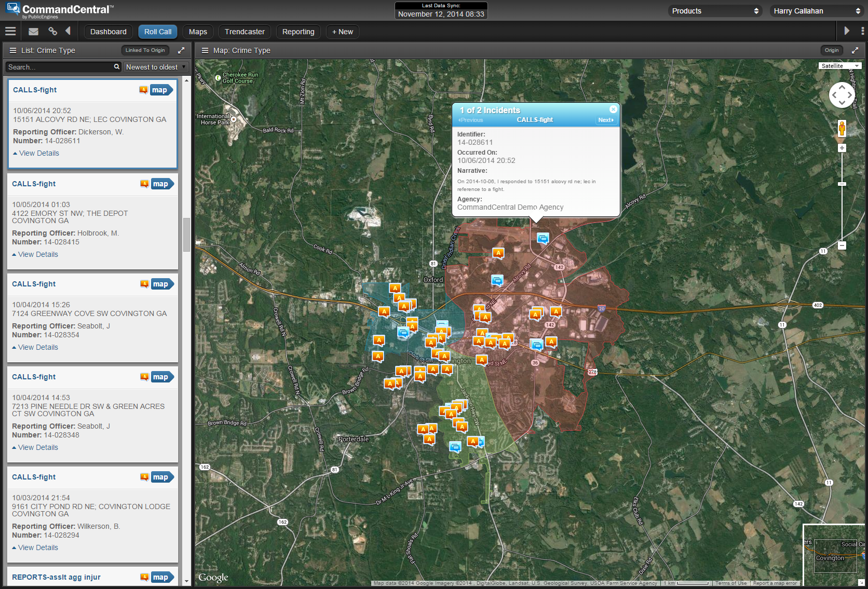Switch to the Trendcaster tab

(x=245, y=32)
